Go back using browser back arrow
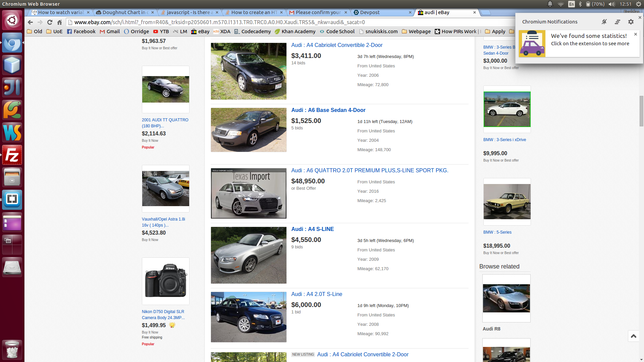This screenshot has width=644, height=362. click(x=30, y=22)
